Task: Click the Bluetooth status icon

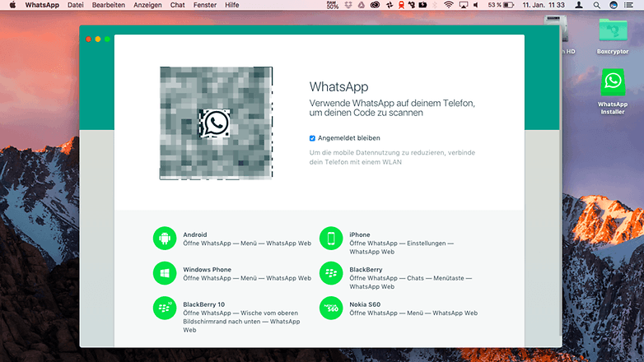Action: tap(435, 5)
